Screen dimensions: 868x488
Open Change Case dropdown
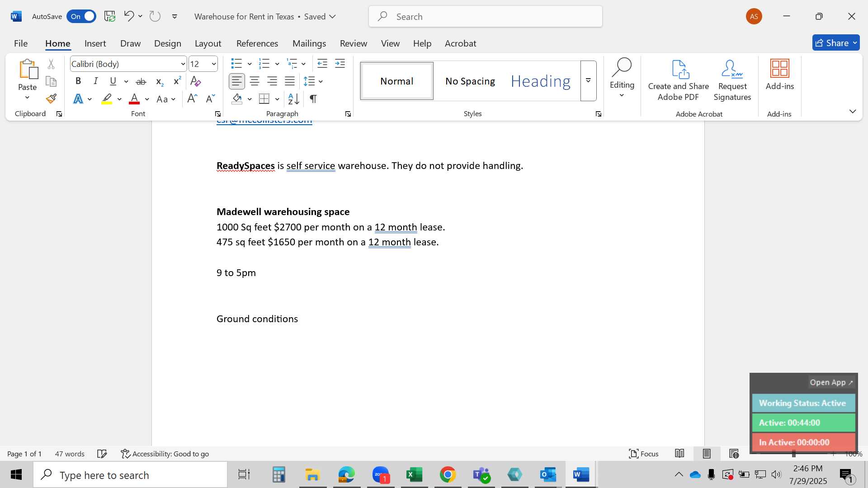(x=166, y=99)
